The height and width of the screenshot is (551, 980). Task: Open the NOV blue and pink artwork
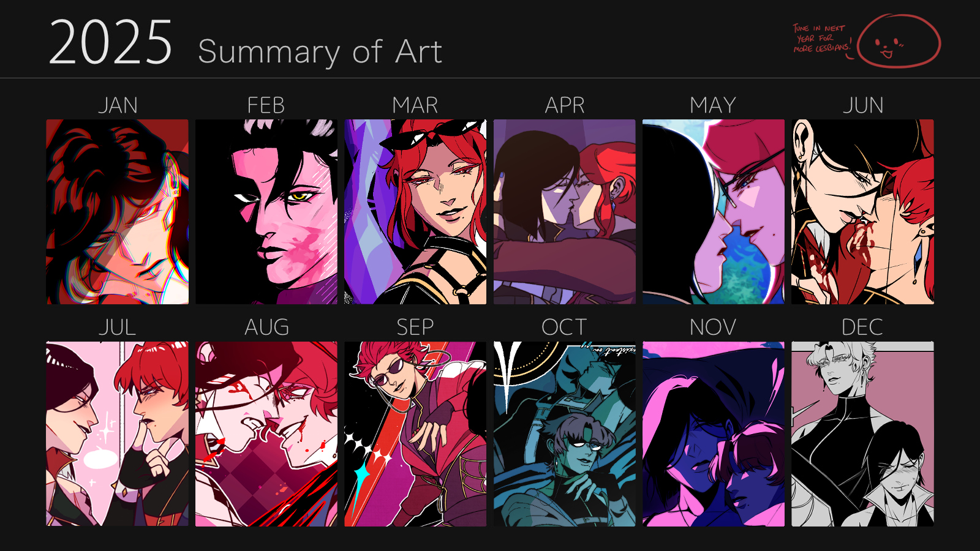[x=714, y=434]
